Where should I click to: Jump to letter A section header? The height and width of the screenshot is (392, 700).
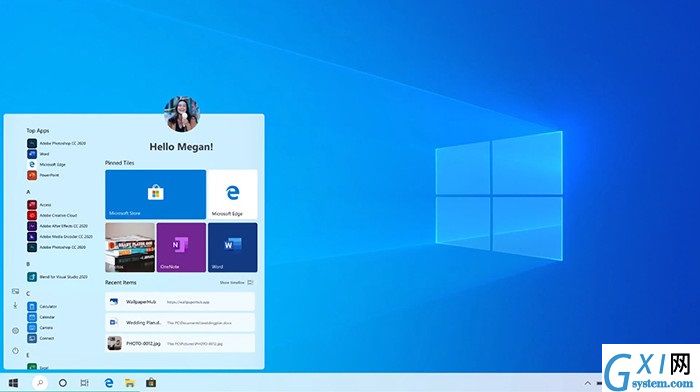pos(28,192)
